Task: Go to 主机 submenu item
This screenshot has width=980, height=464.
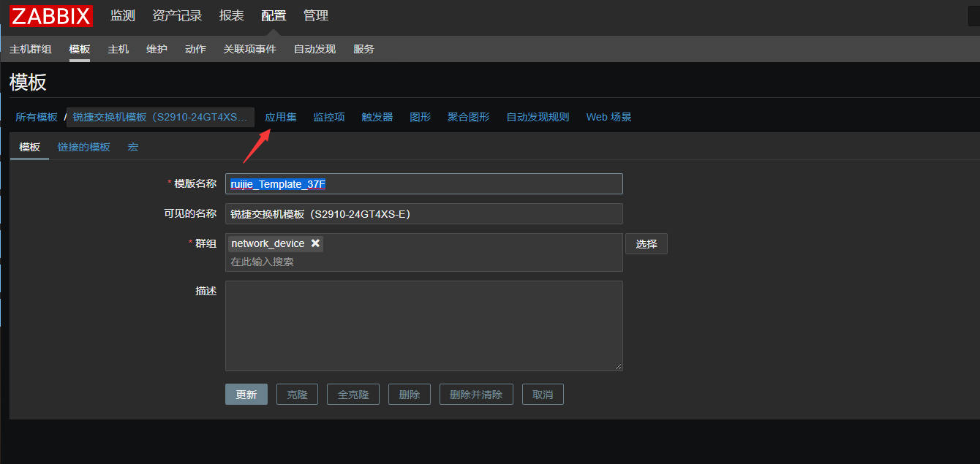Action: point(118,49)
